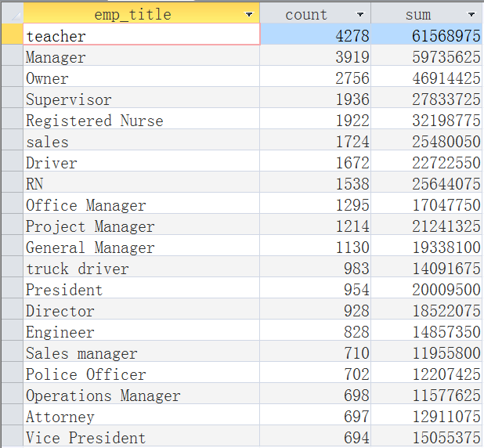
Task: Select the Sales manager cell
Action: (x=142, y=352)
